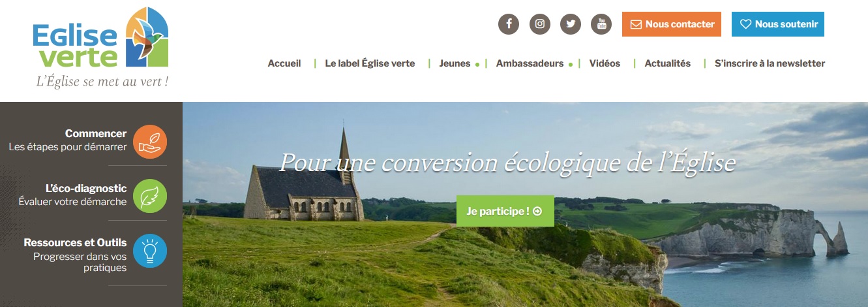Open Le label Église verte menu
The height and width of the screenshot is (307, 868).
click(370, 63)
